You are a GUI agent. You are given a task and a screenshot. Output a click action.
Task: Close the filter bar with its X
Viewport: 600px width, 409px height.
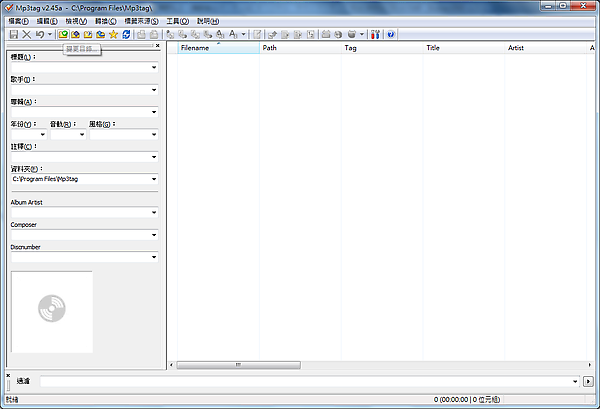pyautogui.click(x=8, y=375)
